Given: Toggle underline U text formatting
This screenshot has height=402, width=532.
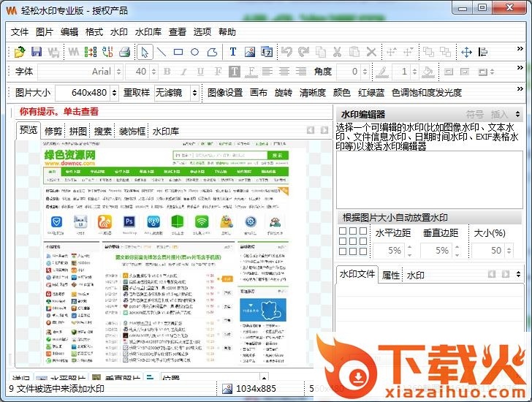Looking at the screenshot, I should [200, 72].
